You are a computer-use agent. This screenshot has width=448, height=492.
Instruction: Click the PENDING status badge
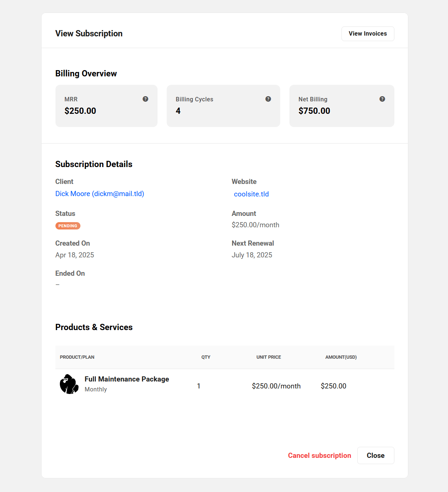tap(68, 226)
